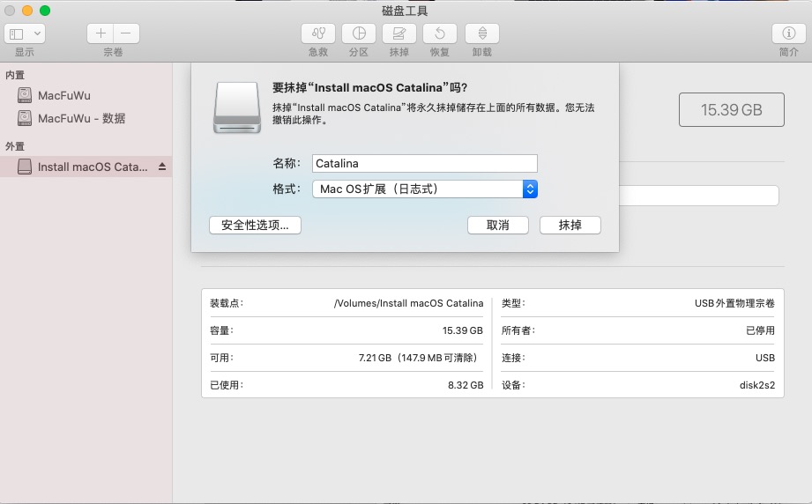
Task: Click the Unmount (卸载) toolbar icon
Action: pyautogui.click(x=481, y=33)
